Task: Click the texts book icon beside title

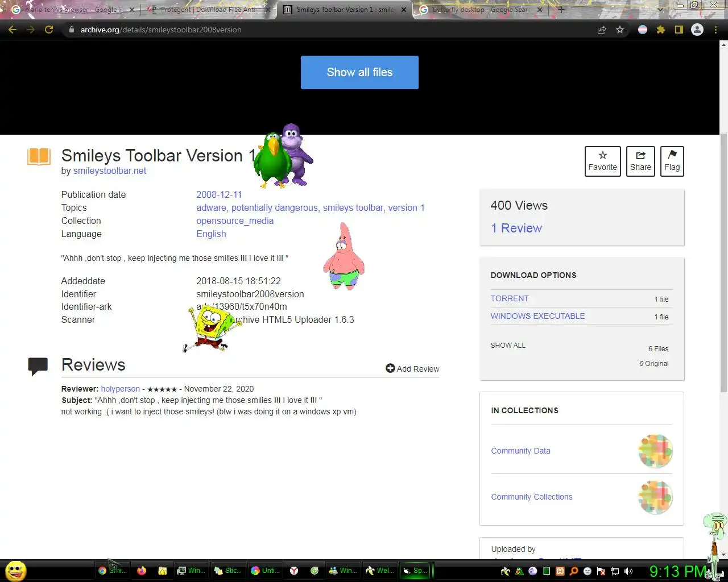Action: (x=39, y=156)
